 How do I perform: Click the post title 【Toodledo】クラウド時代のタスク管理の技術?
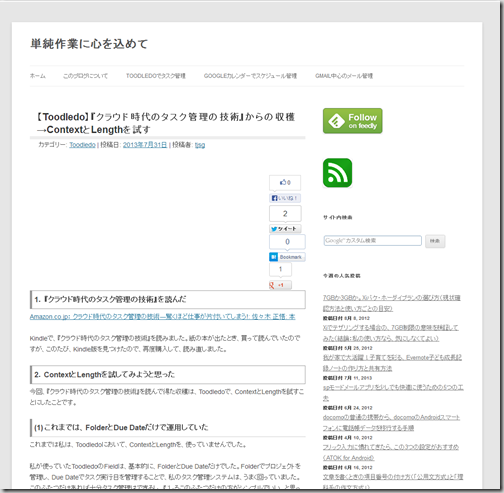pos(166,123)
